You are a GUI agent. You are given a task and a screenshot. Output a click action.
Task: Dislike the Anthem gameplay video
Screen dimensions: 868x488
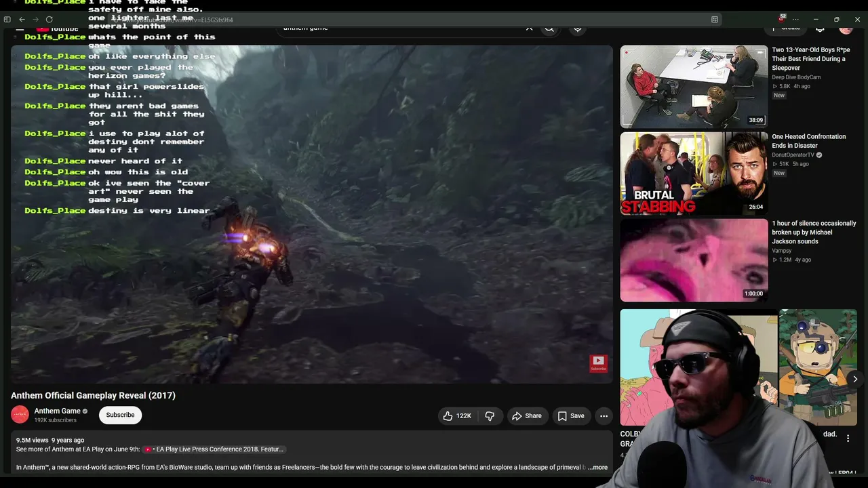point(490,415)
